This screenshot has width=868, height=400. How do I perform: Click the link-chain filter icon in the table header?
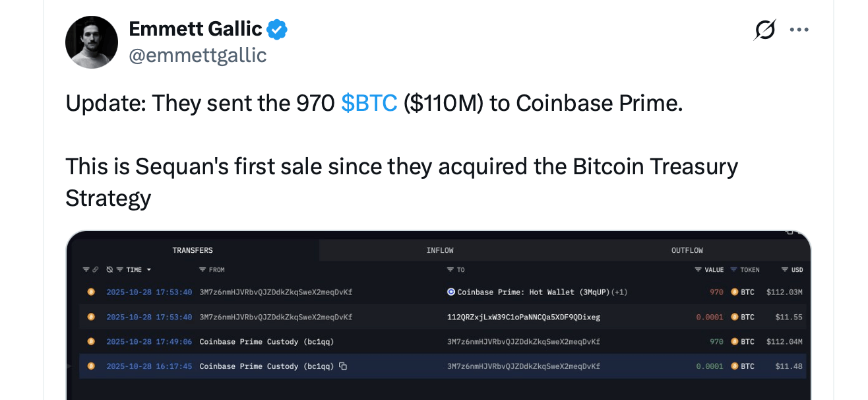point(94,269)
